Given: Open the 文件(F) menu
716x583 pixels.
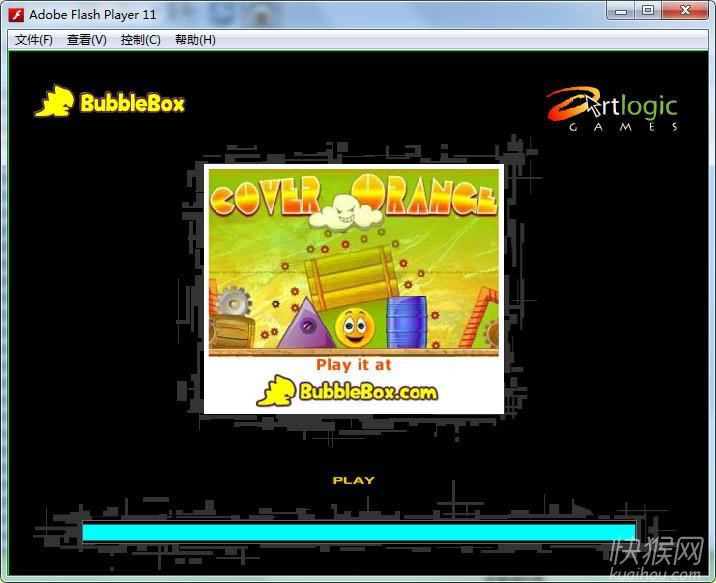Looking at the screenshot, I should coord(34,40).
